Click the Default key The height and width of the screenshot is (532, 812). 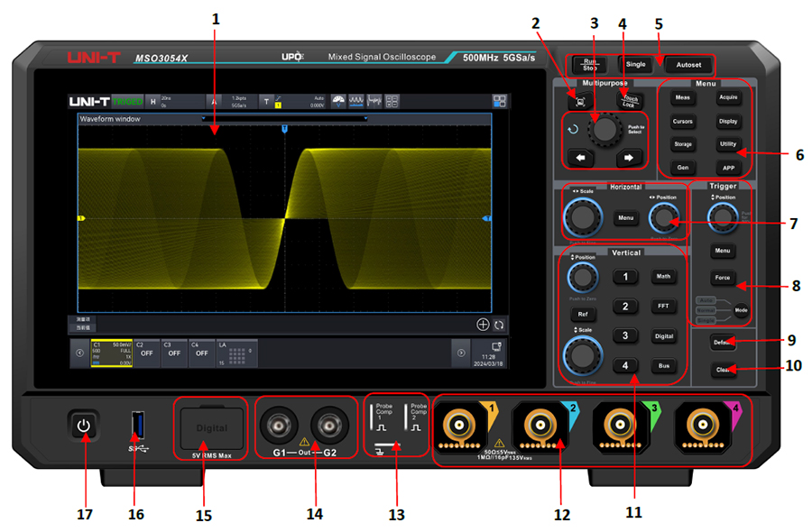[723, 342]
